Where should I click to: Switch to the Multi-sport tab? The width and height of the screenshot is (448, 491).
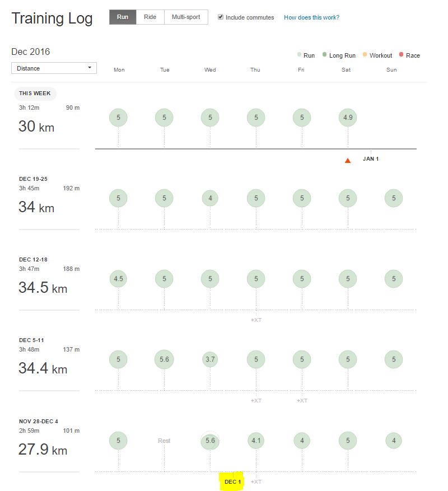[185, 17]
